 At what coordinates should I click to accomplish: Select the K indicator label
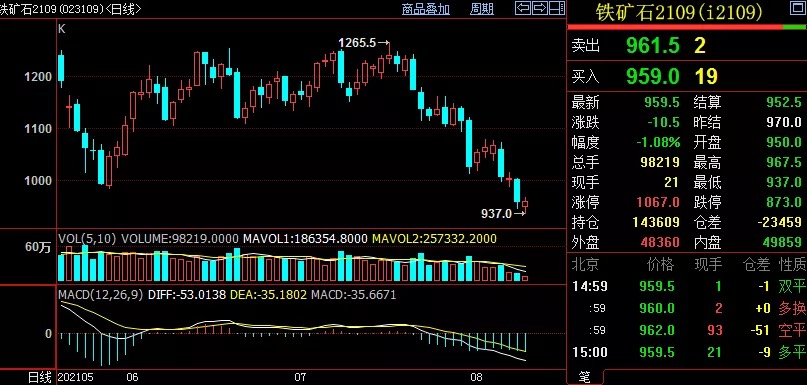point(62,29)
